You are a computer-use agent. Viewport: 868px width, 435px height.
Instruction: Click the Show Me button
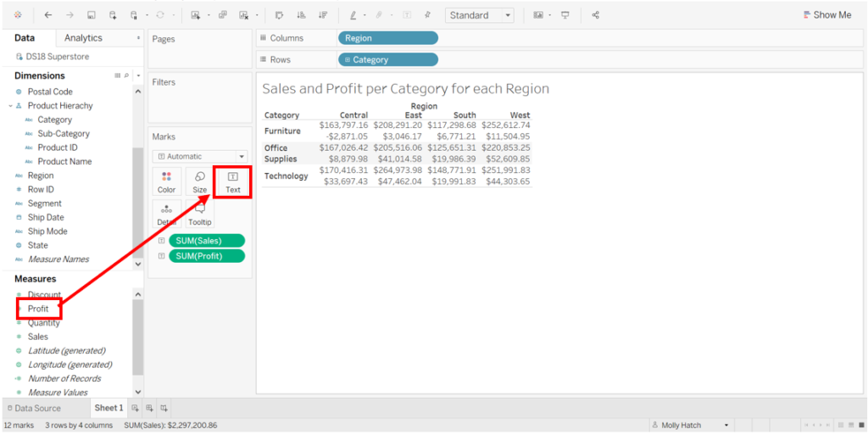click(826, 15)
